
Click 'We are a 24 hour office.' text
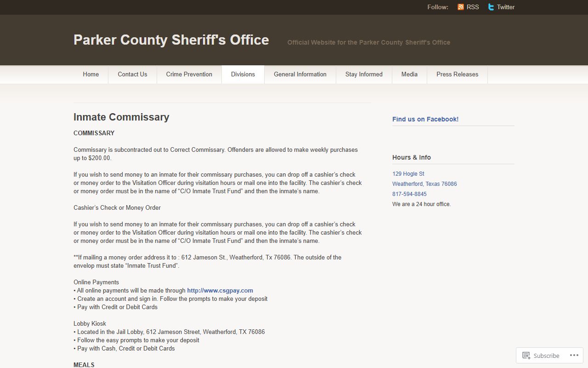[x=422, y=204]
